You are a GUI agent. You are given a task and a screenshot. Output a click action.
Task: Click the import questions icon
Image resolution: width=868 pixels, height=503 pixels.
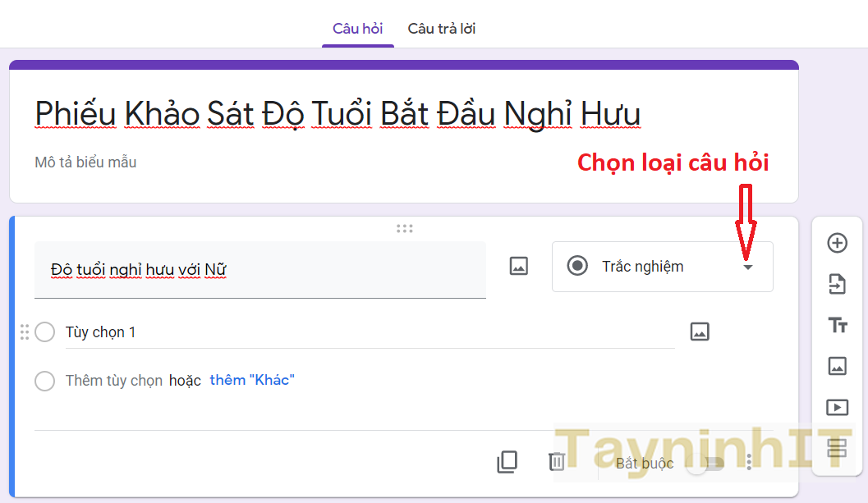coord(837,285)
